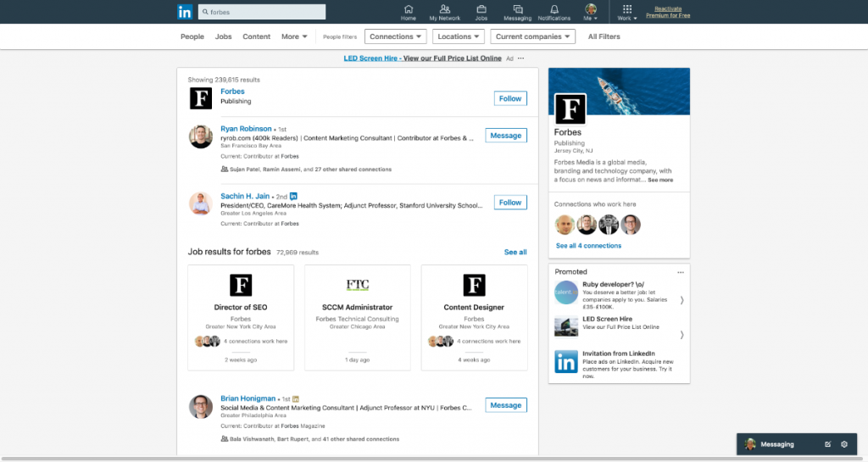Follow Sachin H. Jain

coord(510,203)
